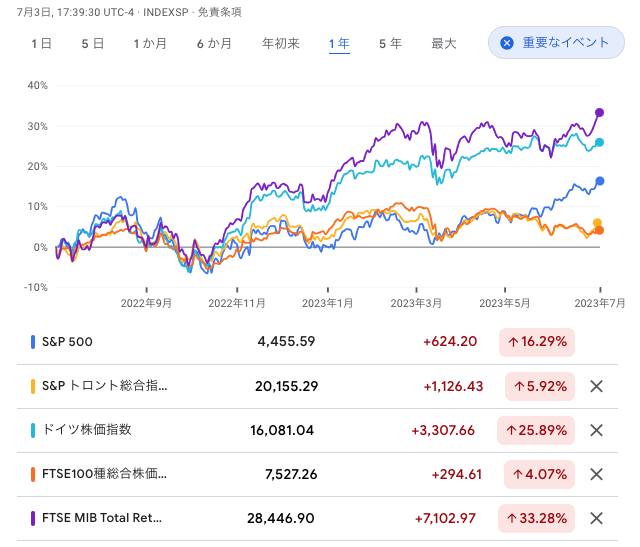
Task: Click the INDEXSP exchange label
Action: [166, 12]
